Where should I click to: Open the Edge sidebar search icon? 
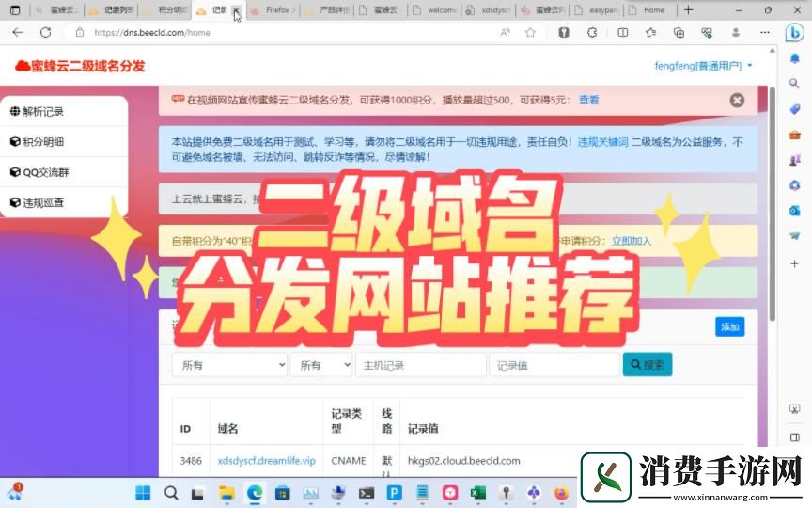pyautogui.click(x=794, y=83)
